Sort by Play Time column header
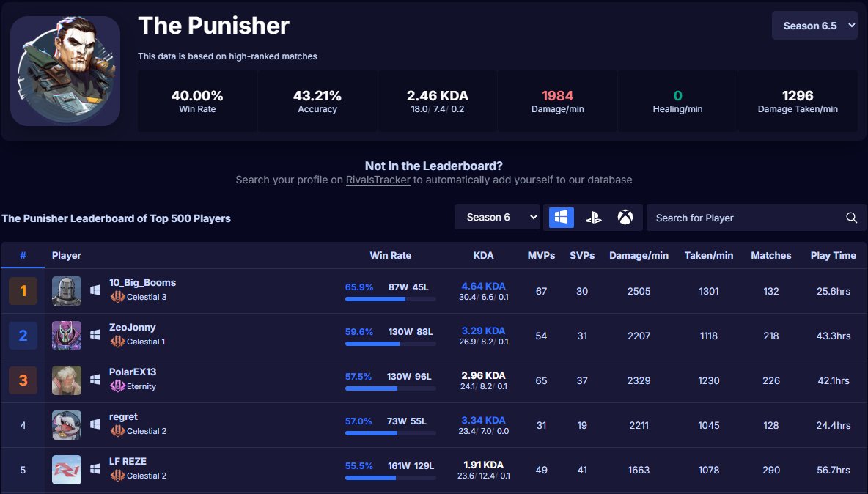The image size is (868, 494). [x=833, y=255]
